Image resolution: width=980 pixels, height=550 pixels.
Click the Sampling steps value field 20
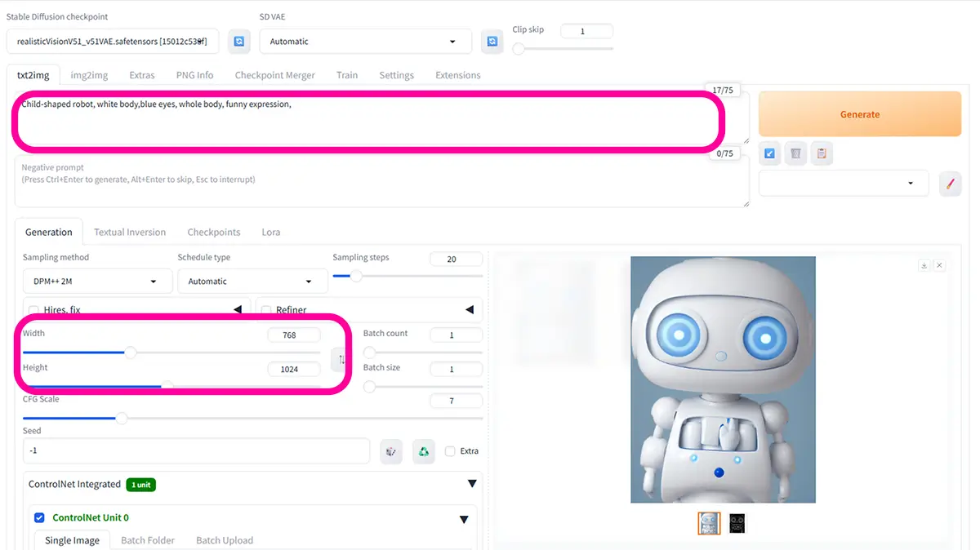[456, 259]
